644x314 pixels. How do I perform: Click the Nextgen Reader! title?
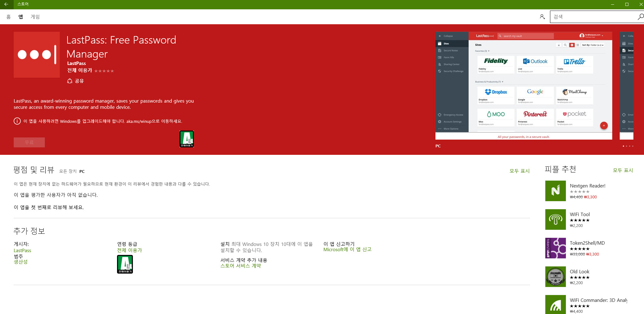[x=588, y=186]
